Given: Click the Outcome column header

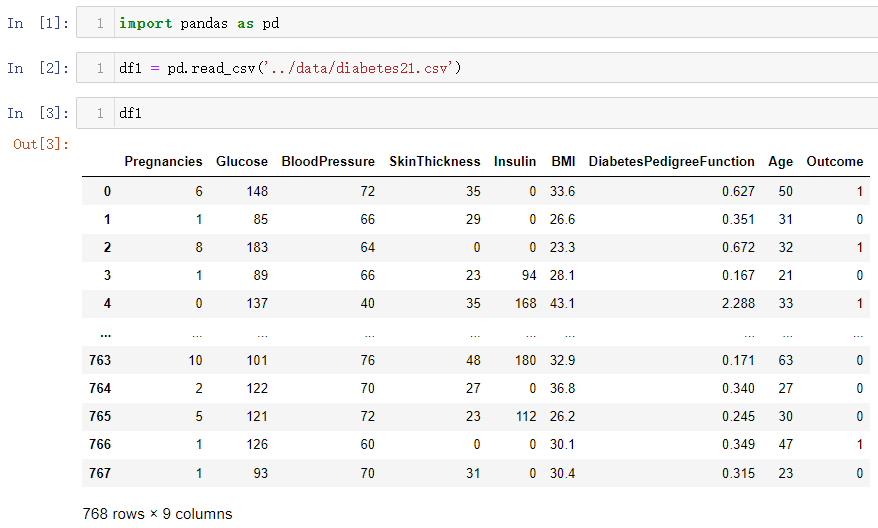Looking at the screenshot, I should 835,162.
